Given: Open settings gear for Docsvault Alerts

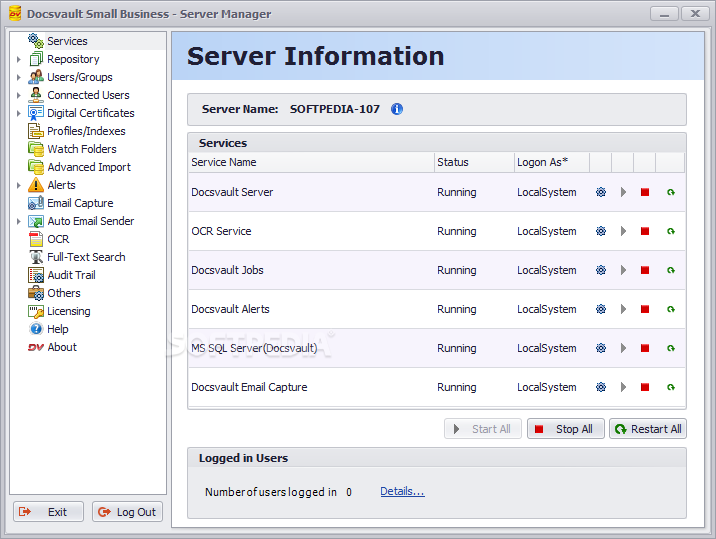Looking at the screenshot, I should coord(601,309).
